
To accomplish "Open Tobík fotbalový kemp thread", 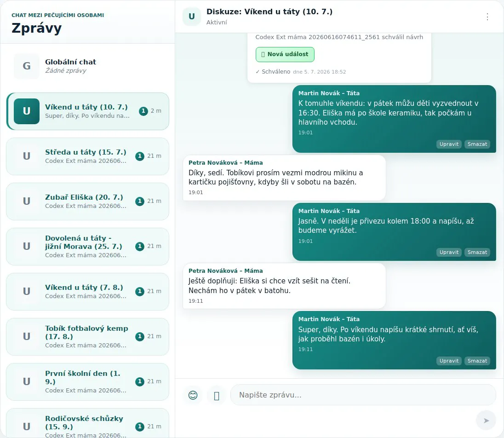I will click(88, 337).
